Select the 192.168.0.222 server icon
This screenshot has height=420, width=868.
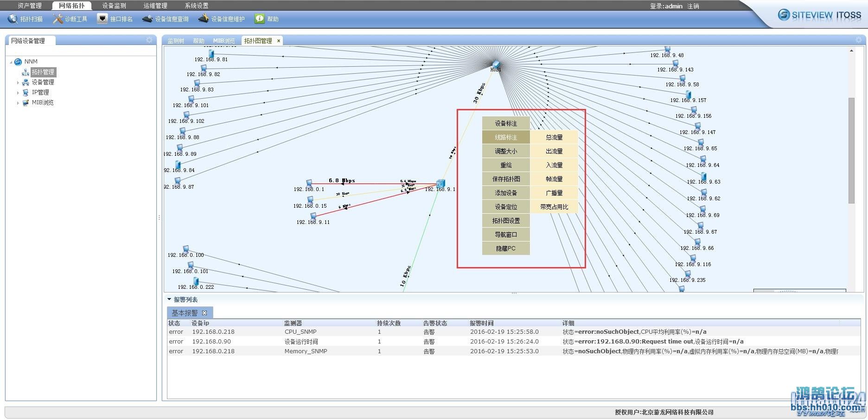196,281
